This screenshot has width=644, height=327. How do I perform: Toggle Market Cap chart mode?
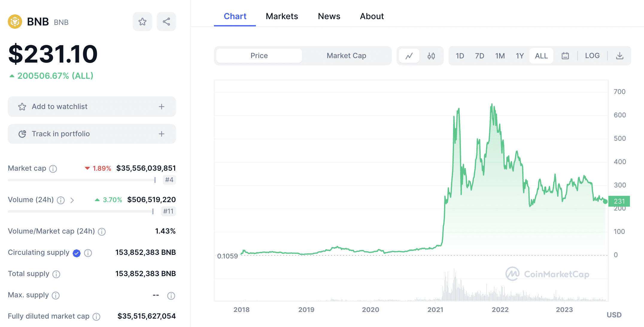point(347,56)
